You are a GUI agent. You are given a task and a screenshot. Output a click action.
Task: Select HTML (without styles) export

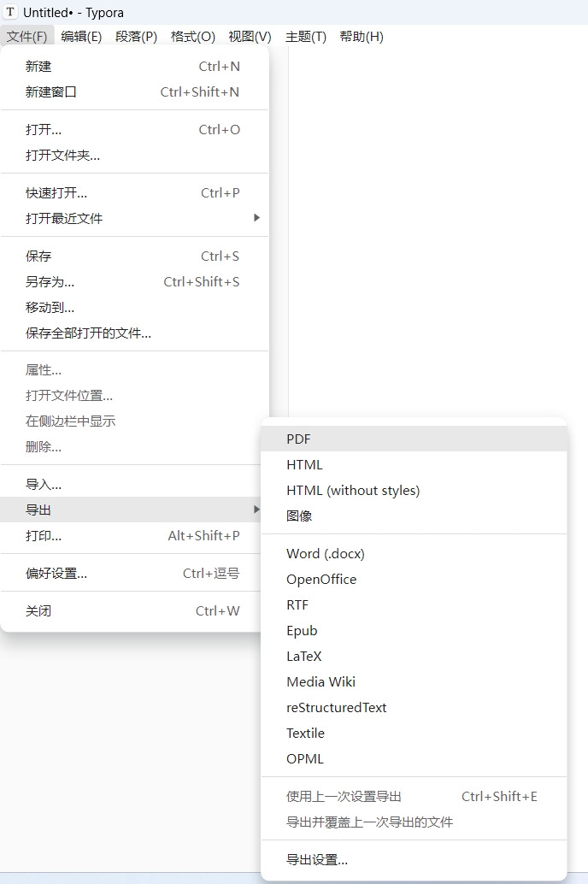pos(414,491)
